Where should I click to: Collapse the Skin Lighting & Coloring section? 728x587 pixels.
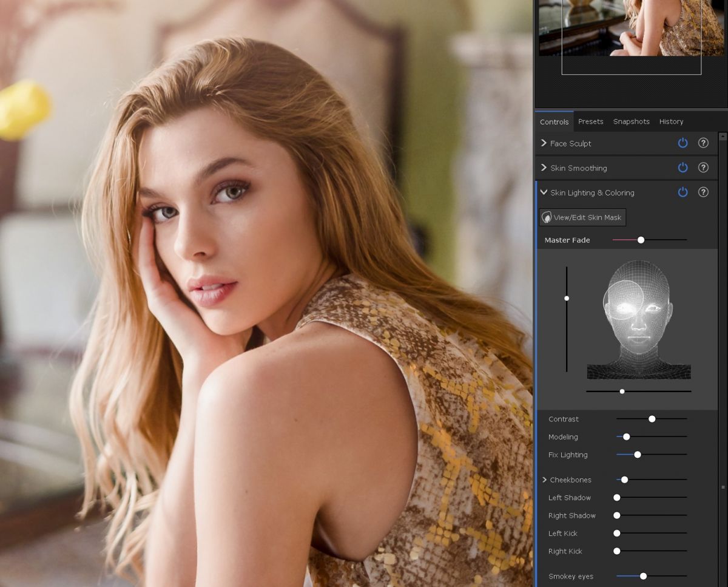(543, 192)
